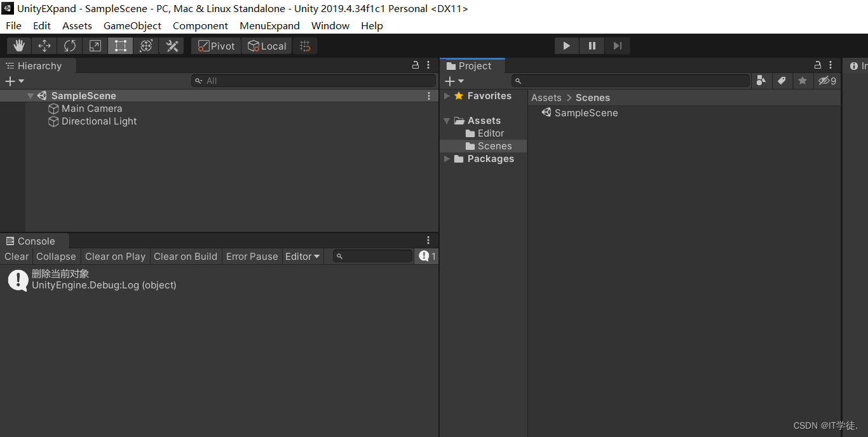This screenshot has width=868, height=437.
Task: Select the Rect Transform tool
Action: (121, 46)
